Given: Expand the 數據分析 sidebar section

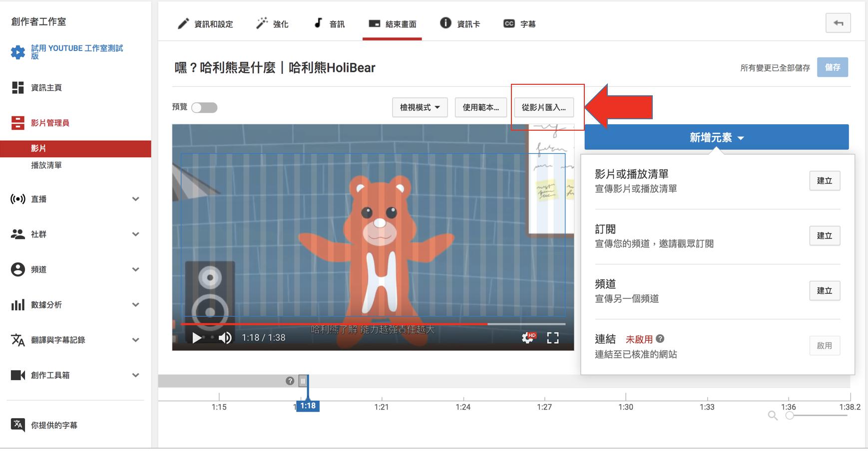Looking at the screenshot, I should click(x=135, y=305).
